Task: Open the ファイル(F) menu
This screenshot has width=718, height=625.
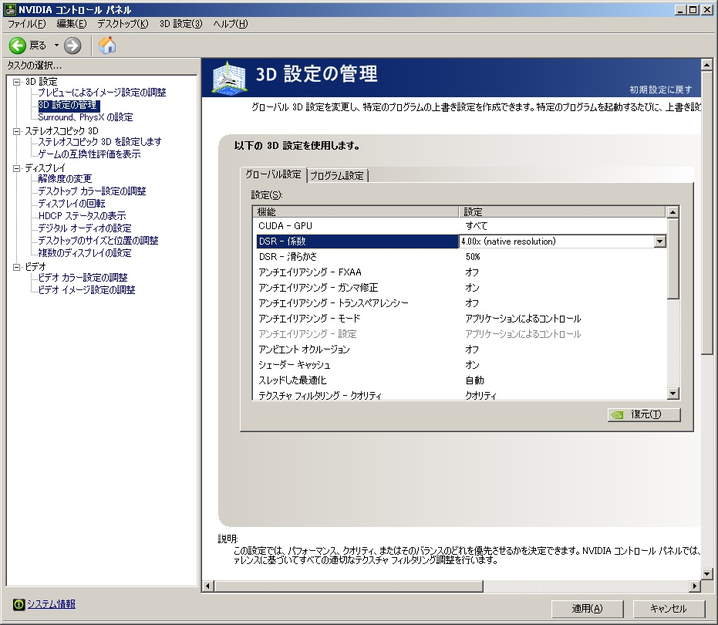Action: (x=27, y=24)
